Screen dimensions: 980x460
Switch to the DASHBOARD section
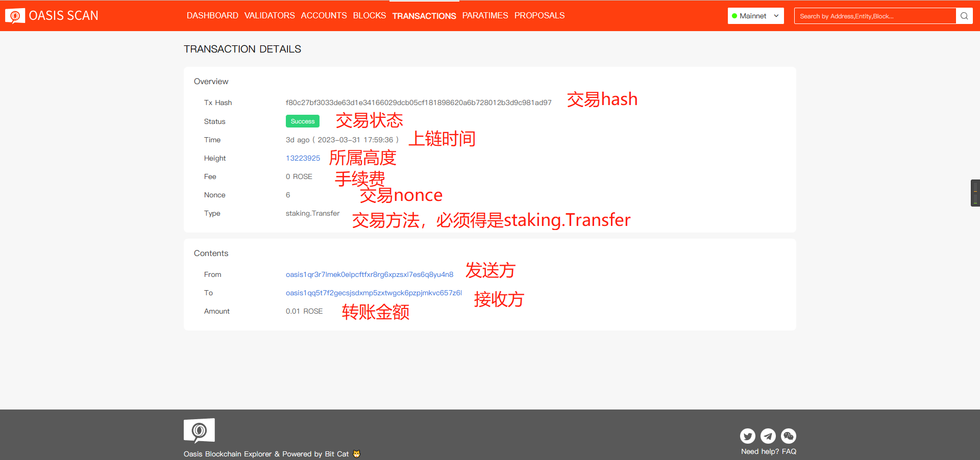point(212,15)
